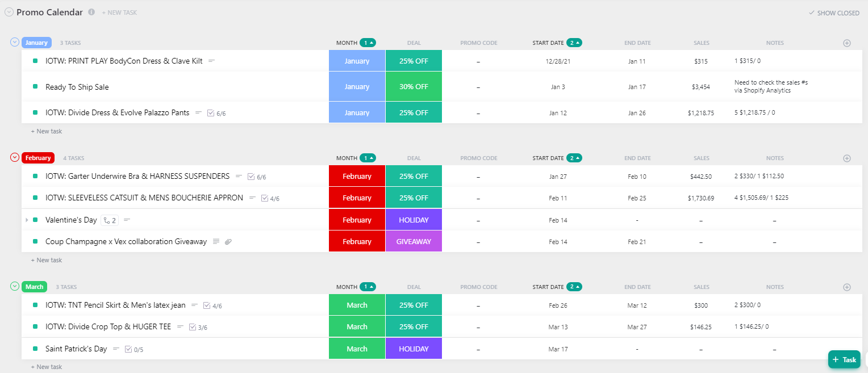Collapse the January group
The width and height of the screenshot is (868, 373).
pyautogui.click(x=15, y=42)
